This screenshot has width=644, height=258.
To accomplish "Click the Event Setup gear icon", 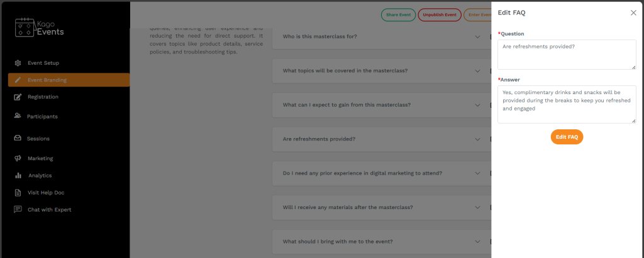I will [x=18, y=63].
